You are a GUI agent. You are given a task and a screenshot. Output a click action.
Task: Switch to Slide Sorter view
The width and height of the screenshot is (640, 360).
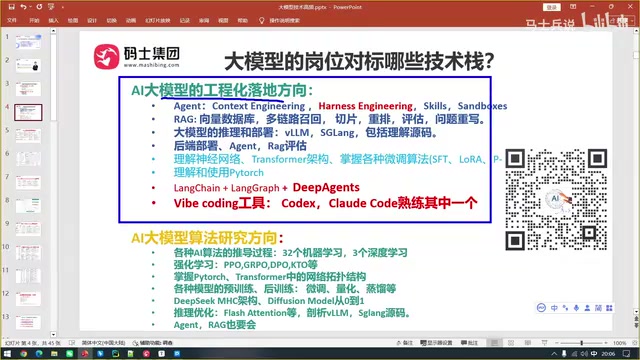[x=511, y=343]
